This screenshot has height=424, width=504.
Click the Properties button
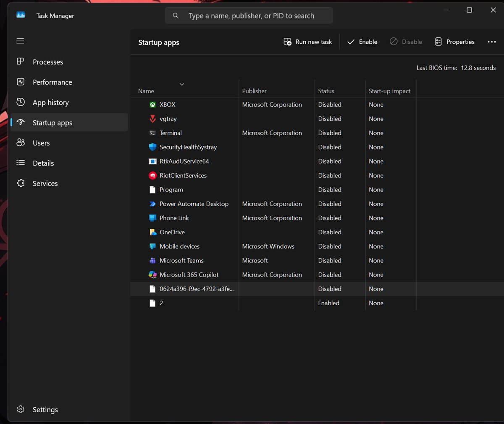pyautogui.click(x=454, y=42)
